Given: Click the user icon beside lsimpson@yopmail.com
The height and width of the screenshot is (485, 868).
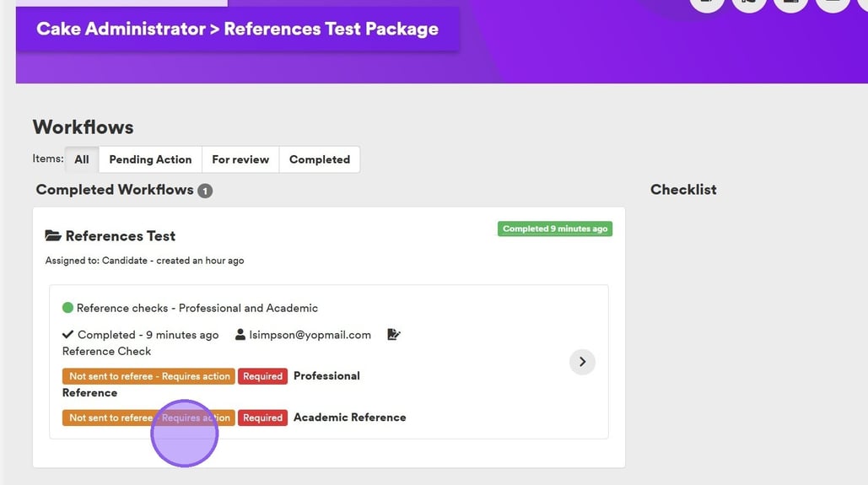Looking at the screenshot, I should (240, 335).
